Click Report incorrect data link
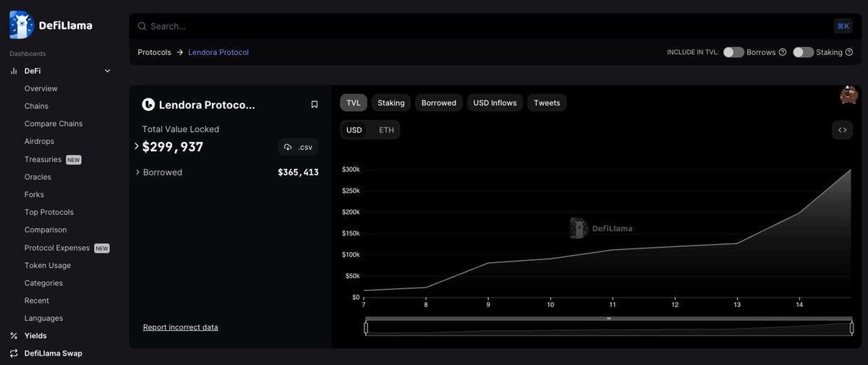The width and height of the screenshot is (868, 365). point(181,327)
